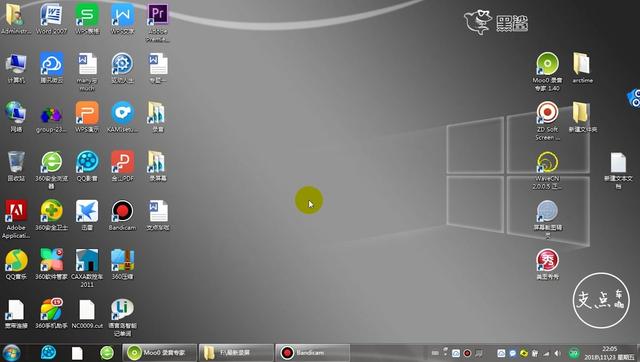The image size is (640, 362).
Task: Select the Network desktop icon
Action: click(x=16, y=116)
